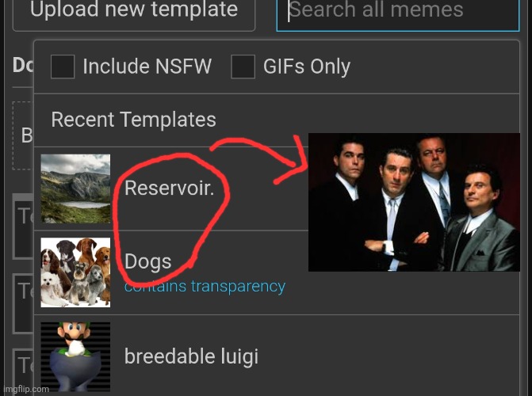Click the topmost partially hidden text box at left

tap(23, 227)
